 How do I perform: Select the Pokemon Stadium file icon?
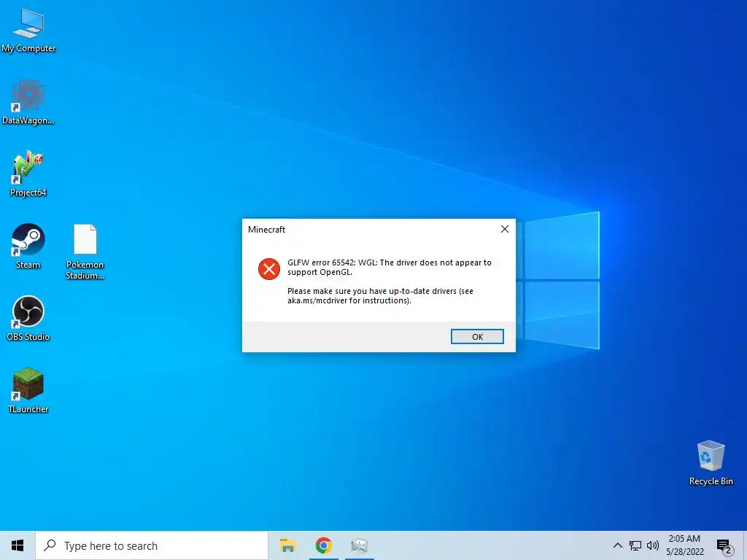pyautogui.click(x=85, y=252)
